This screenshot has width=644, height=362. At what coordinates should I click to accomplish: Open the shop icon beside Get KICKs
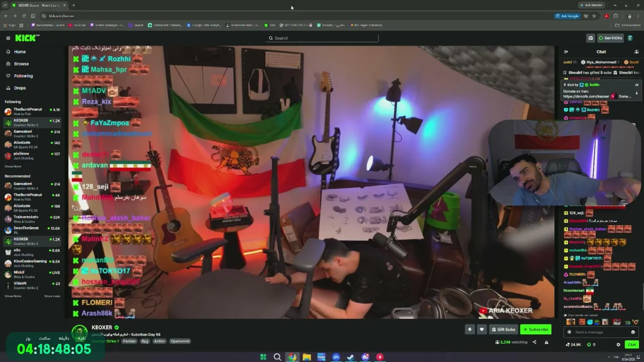pos(591,38)
